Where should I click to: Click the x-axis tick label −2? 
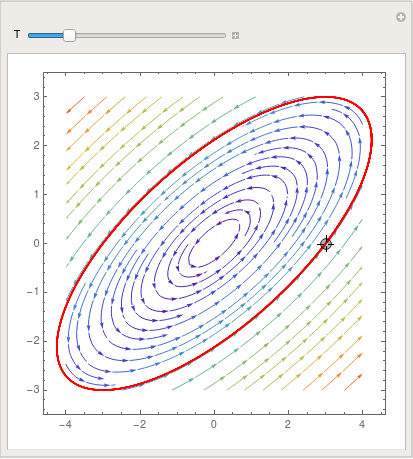(140, 424)
